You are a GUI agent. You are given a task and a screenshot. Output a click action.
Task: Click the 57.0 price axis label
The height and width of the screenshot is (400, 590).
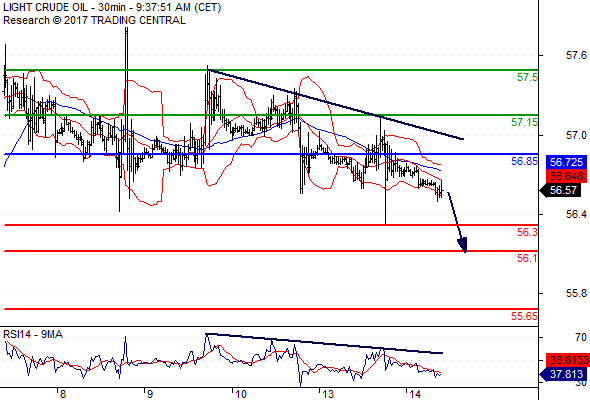576,135
